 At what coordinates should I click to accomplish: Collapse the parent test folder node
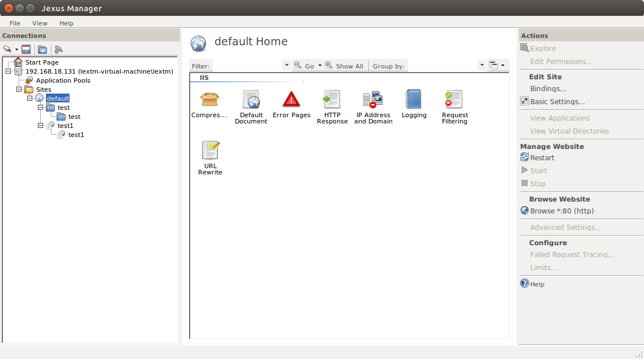click(40, 107)
